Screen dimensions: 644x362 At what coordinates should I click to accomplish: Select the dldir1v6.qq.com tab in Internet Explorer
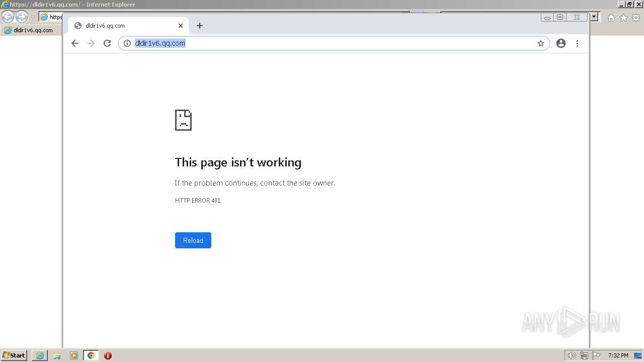coord(31,30)
